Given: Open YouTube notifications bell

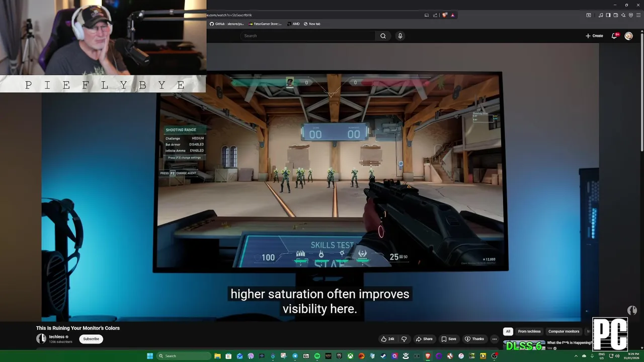Looking at the screenshot, I should point(614,36).
